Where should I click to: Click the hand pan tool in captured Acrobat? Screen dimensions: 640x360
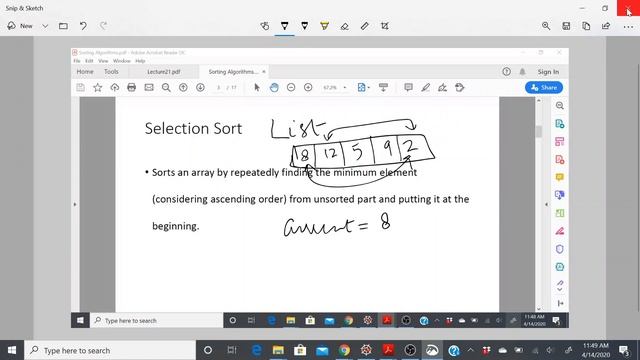click(x=274, y=87)
